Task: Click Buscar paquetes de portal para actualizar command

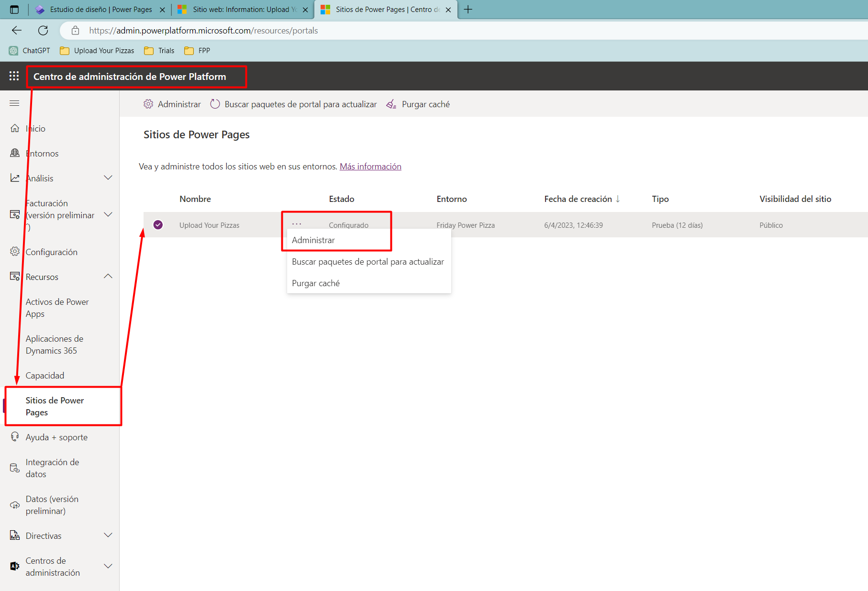Action: [x=300, y=104]
